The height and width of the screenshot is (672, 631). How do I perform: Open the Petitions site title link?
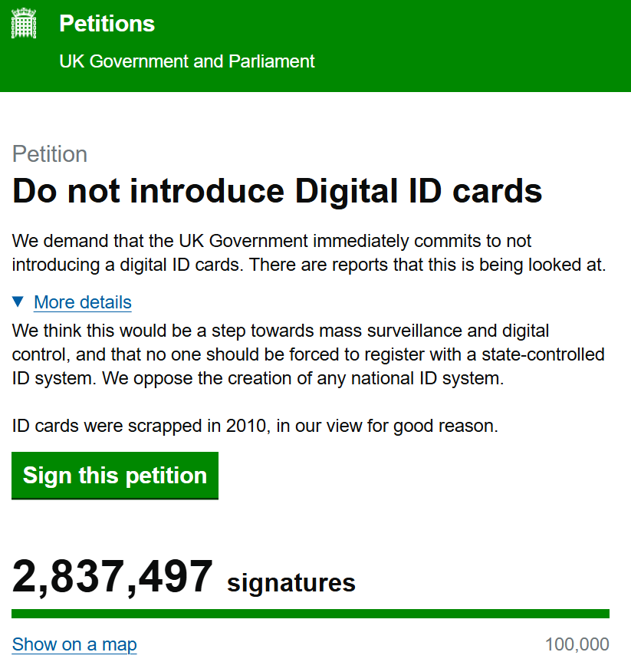(x=107, y=24)
